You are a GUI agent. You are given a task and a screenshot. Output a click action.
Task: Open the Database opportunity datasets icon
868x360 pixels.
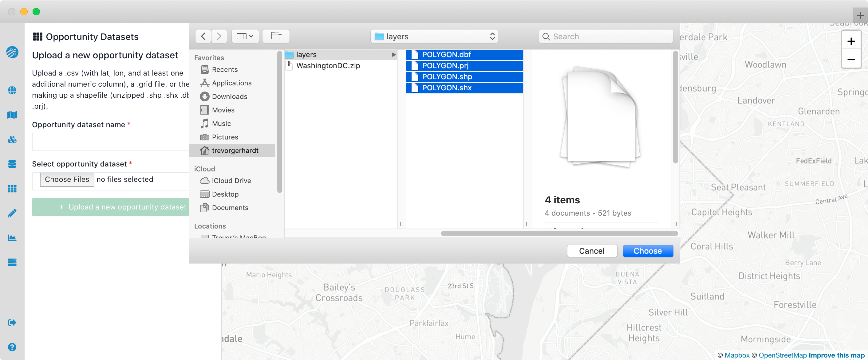pos(12,164)
